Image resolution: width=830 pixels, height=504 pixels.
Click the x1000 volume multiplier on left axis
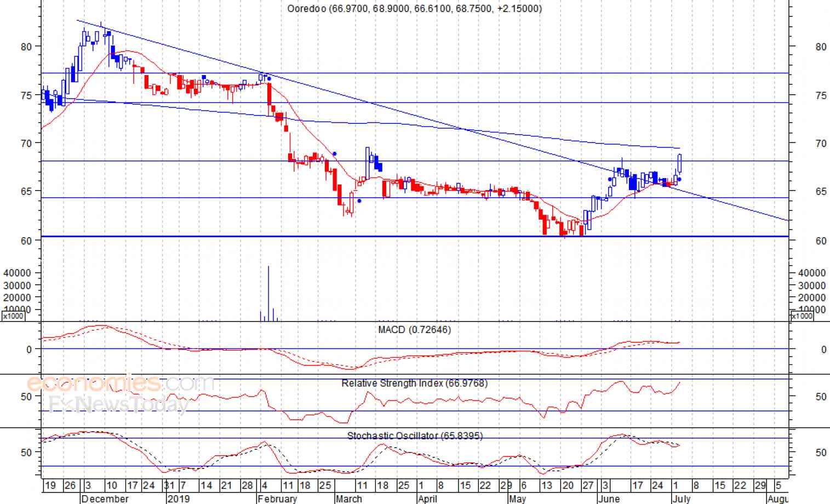(13, 316)
